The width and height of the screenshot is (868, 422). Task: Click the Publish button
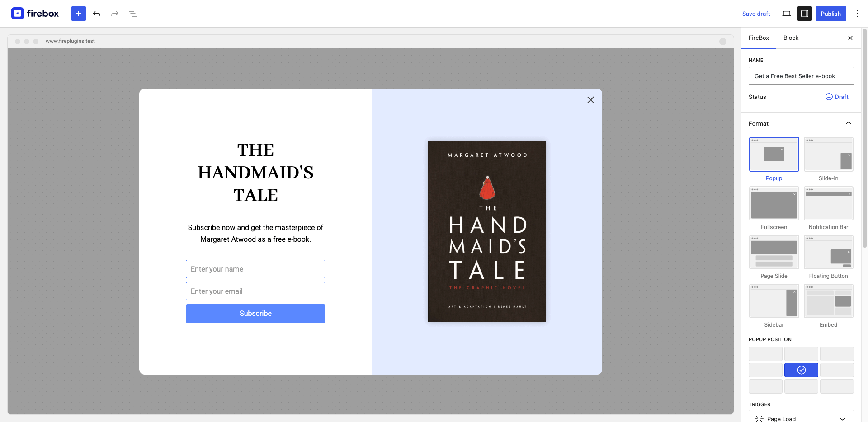(x=831, y=14)
